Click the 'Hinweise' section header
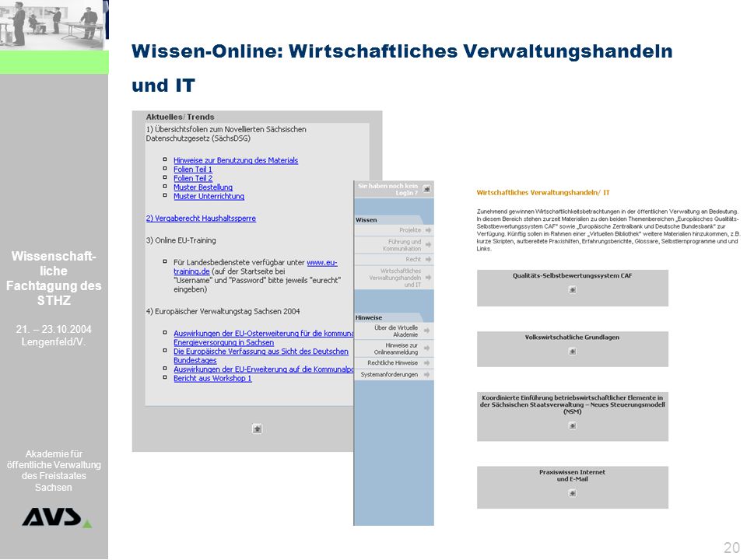Screen dimensions: 747x560 [x=369, y=317]
